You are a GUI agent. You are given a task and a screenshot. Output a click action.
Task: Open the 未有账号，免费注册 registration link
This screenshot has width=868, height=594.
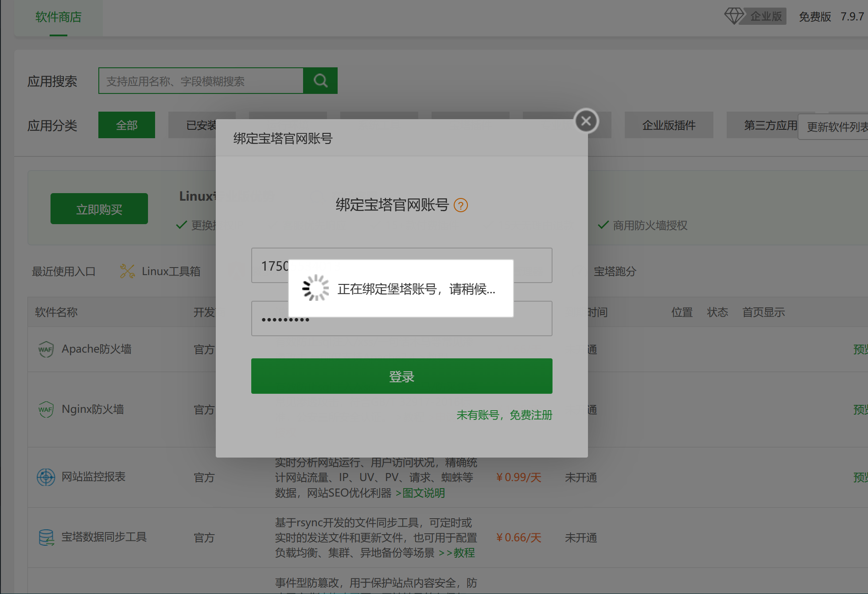click(x=504, y=415)
